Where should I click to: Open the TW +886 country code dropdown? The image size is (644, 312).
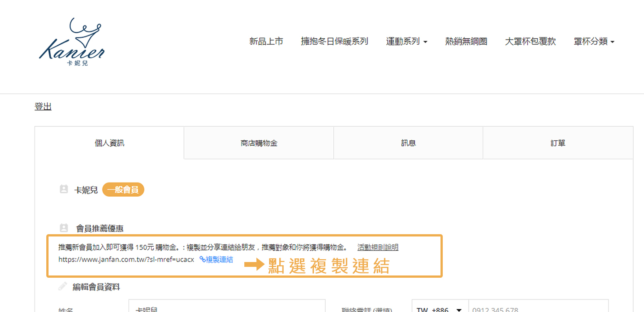point(440,308)
